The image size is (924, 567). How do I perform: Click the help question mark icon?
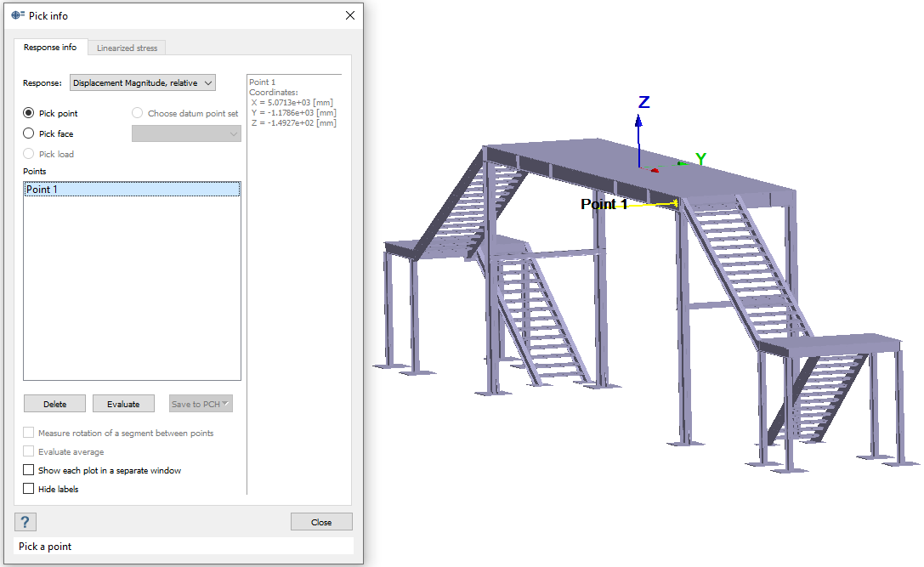[26, 522]
